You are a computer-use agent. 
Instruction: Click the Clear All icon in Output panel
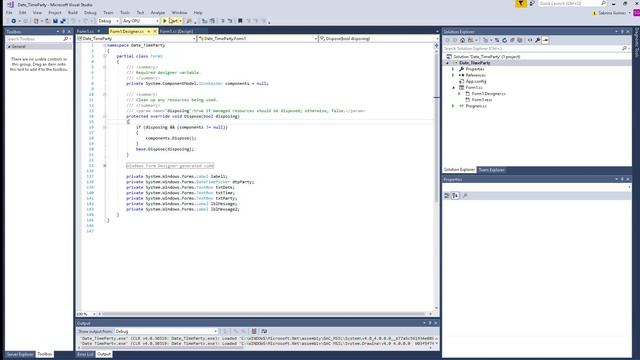254,331
